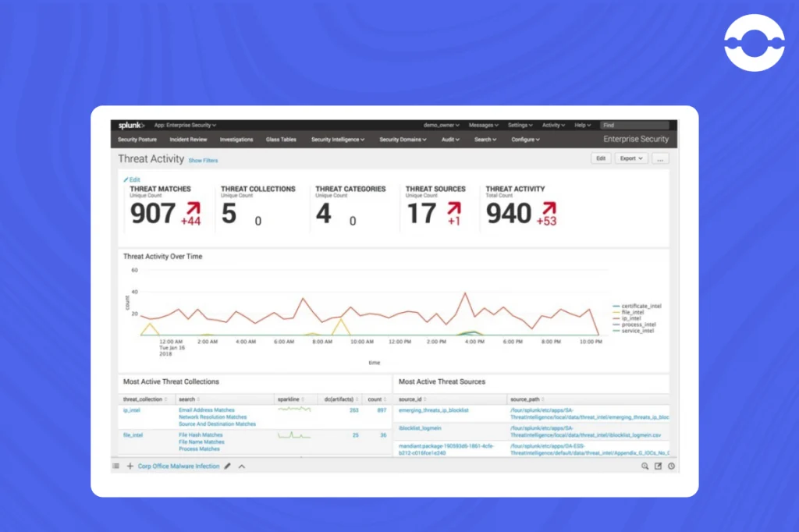Open the investigation list icon in the bottom bar
The height and width of the screenshot is (532, 799).
tap(115, 466)
